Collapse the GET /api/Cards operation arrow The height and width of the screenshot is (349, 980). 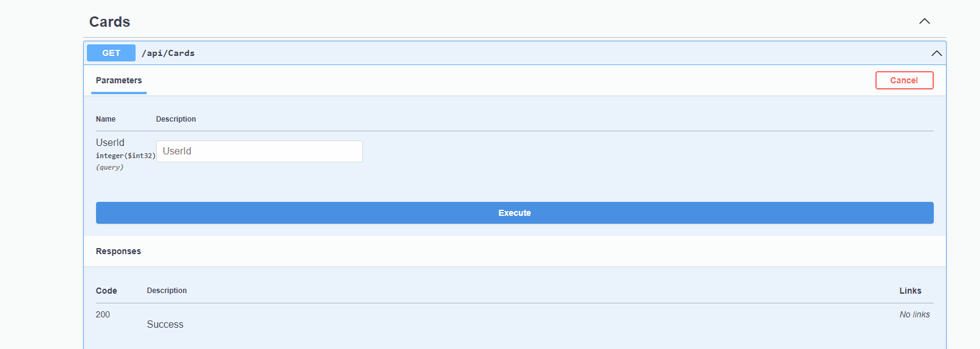click(936, 54)
